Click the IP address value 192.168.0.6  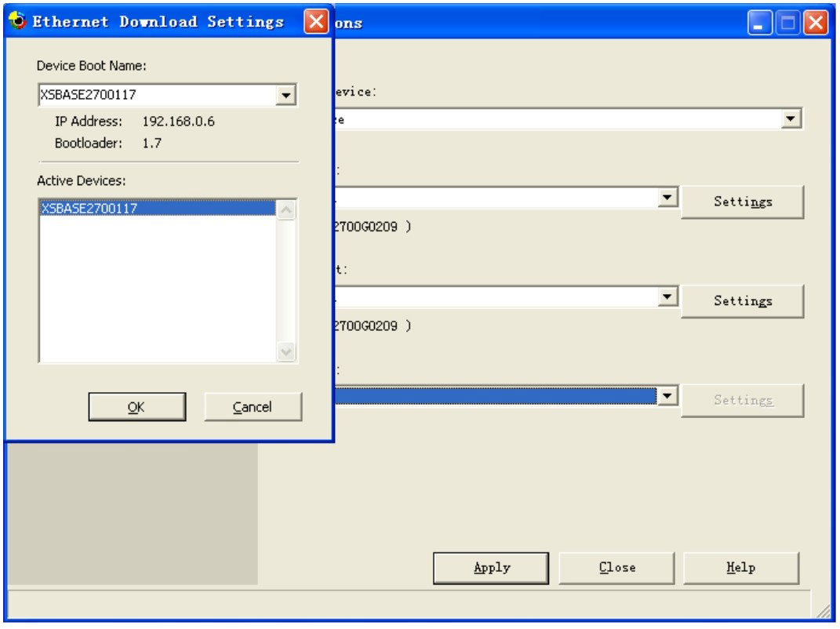tap(178, 122)
